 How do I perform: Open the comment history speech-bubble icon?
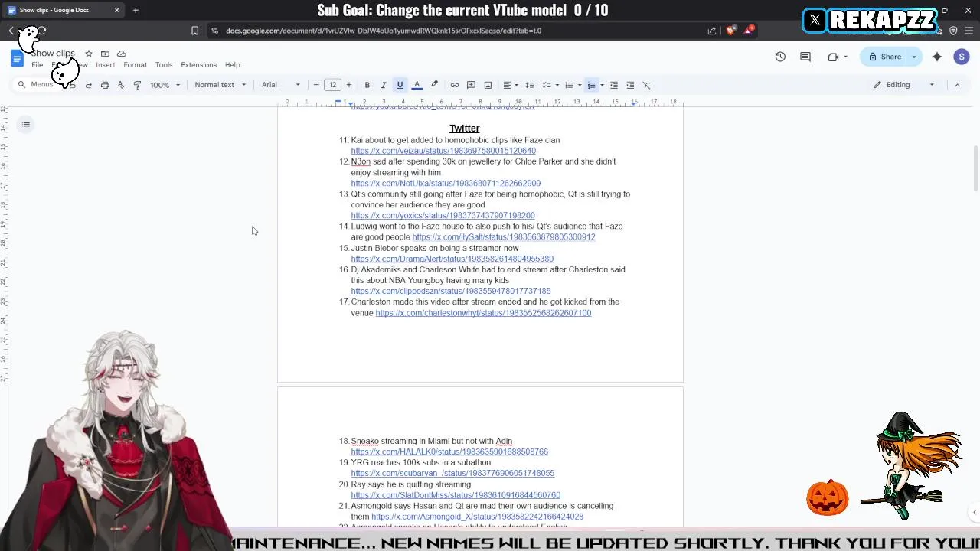point(805,57)
